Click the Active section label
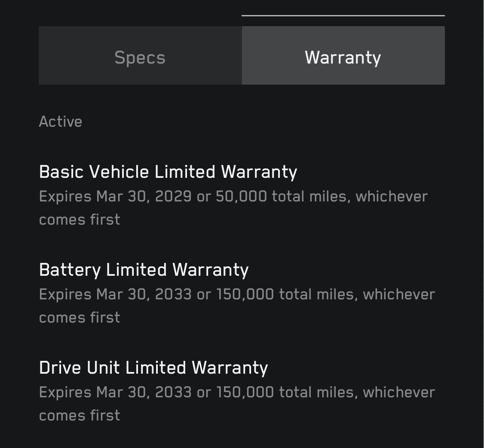 pos(61,122)
